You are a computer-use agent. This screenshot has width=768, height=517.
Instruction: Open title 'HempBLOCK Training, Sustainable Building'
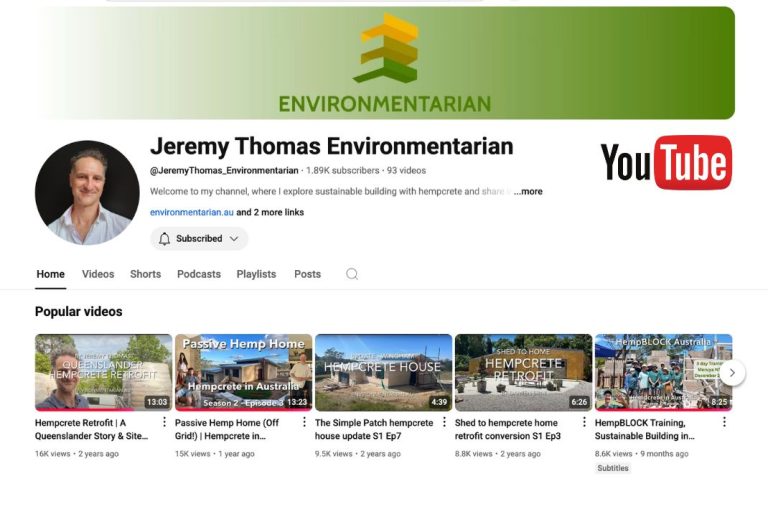coord(645,429)
